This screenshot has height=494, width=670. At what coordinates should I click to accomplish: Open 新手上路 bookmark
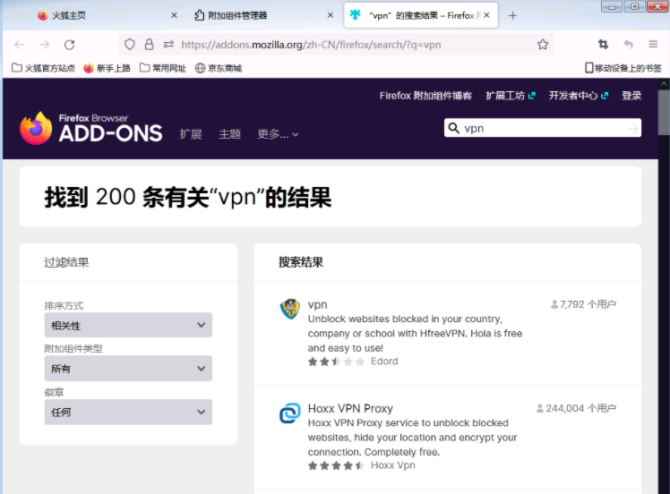(x=107, y=68)
